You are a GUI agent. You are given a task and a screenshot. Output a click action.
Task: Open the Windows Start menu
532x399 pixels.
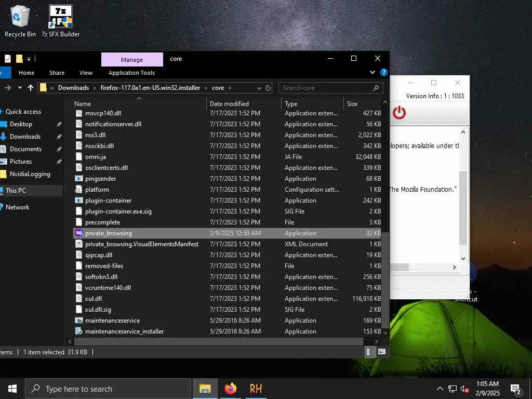coord(12,389)
